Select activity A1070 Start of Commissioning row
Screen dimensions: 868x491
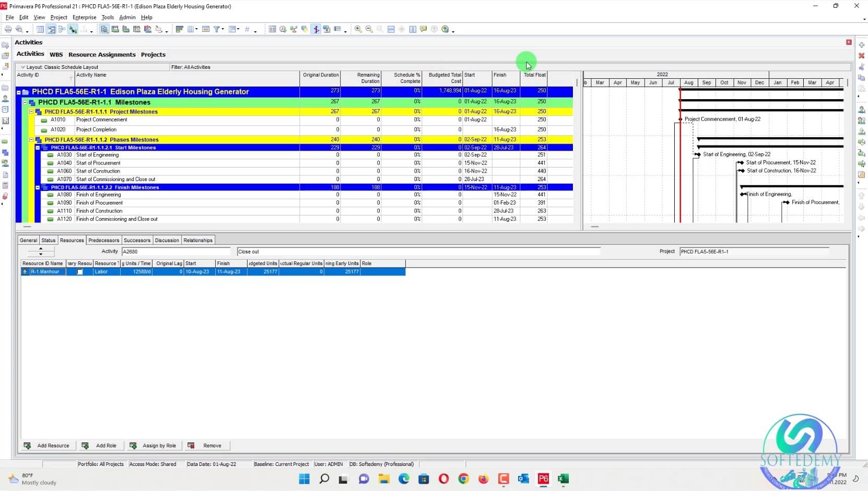click(x=294, y=179)
